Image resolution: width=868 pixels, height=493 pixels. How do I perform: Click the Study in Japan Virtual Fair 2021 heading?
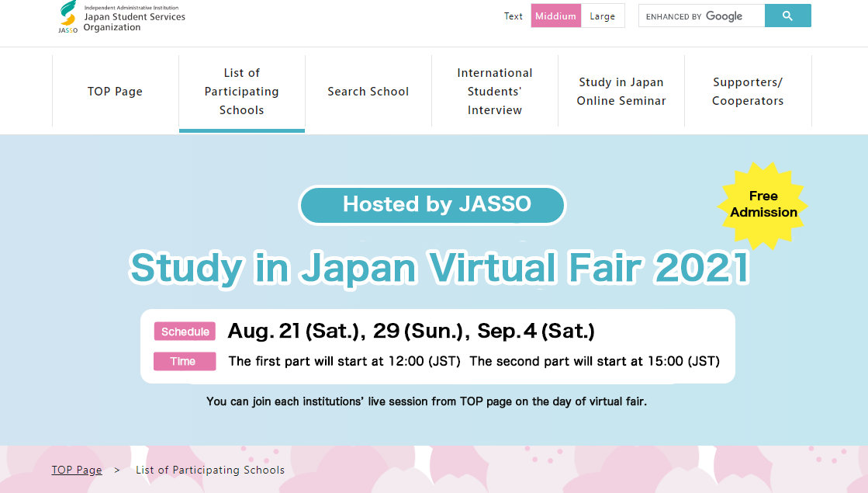coord(439,268)
